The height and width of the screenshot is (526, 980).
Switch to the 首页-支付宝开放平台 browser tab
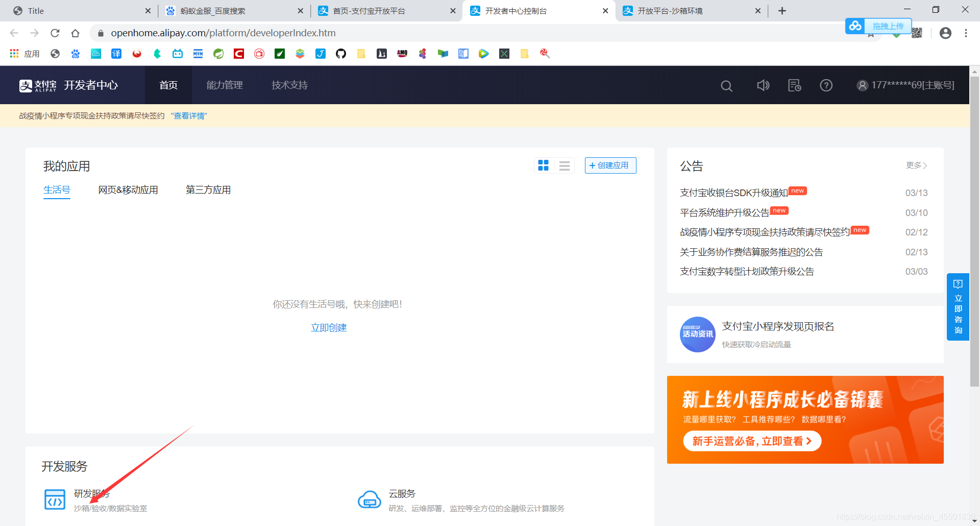click(386, 11)
